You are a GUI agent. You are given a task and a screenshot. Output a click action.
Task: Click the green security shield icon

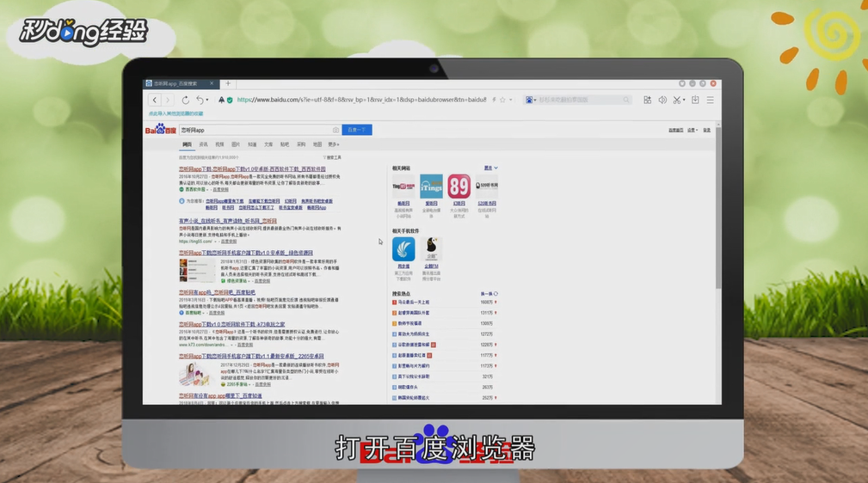coord(230,101)
